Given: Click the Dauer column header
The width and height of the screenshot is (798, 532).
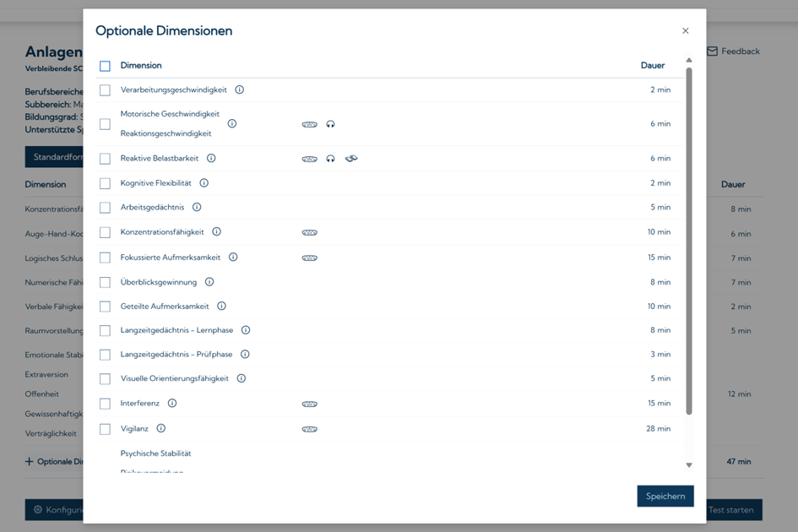Looking at the screenshot, I should 652,65.
